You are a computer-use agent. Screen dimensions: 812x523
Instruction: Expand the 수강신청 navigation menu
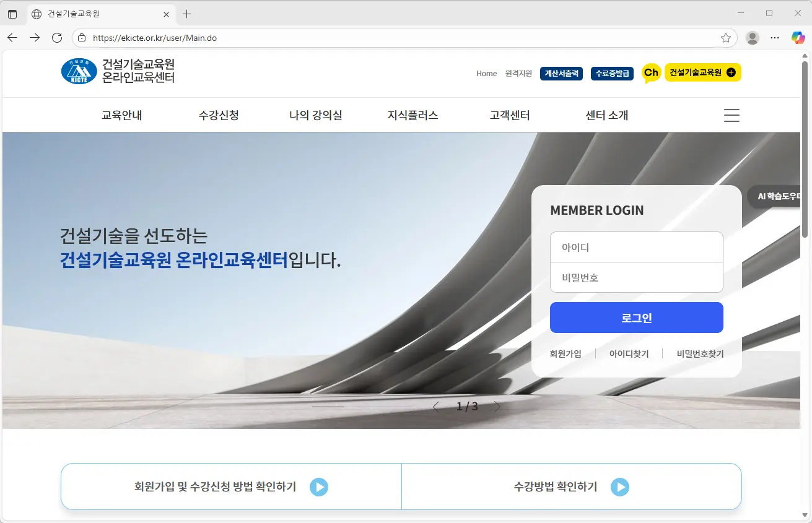(x=220, y=115)
